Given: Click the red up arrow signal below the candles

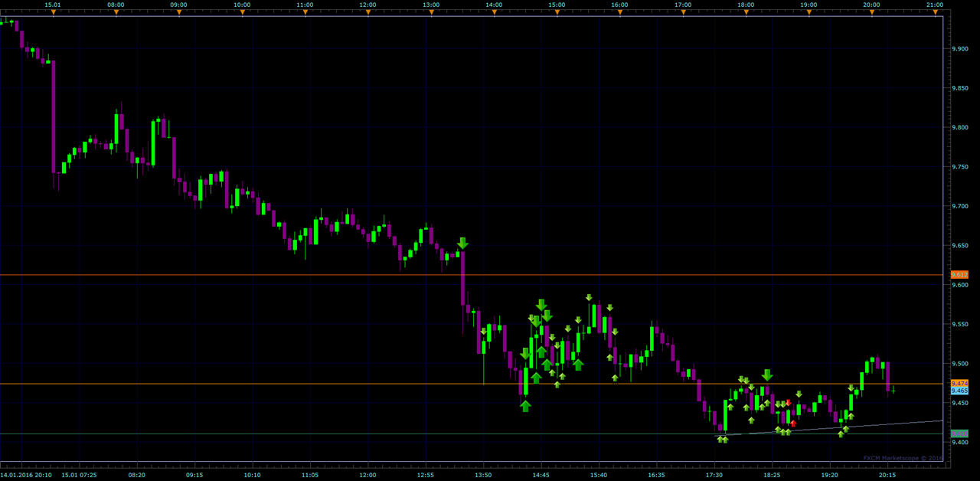Looking at the screenshot, I should click(793, 423).
